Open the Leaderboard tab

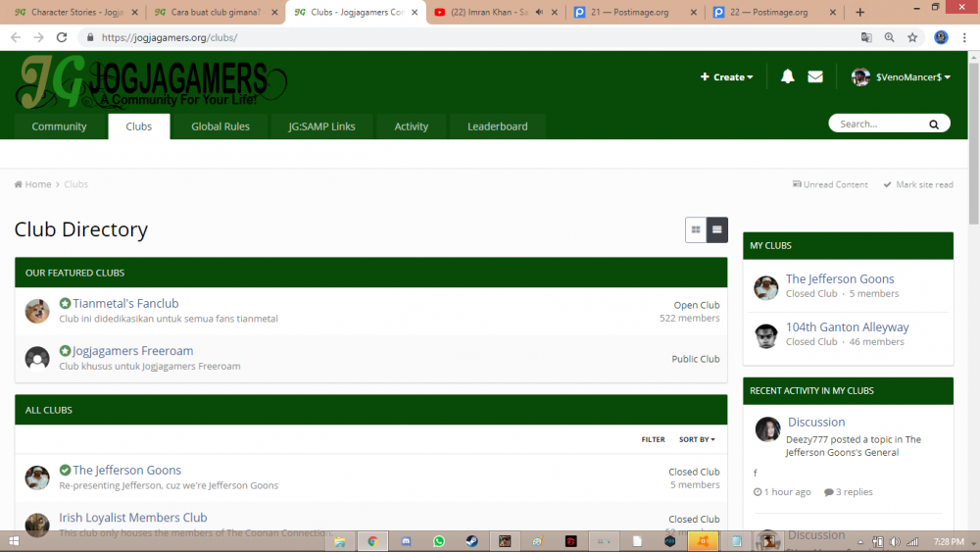(498, 126)
